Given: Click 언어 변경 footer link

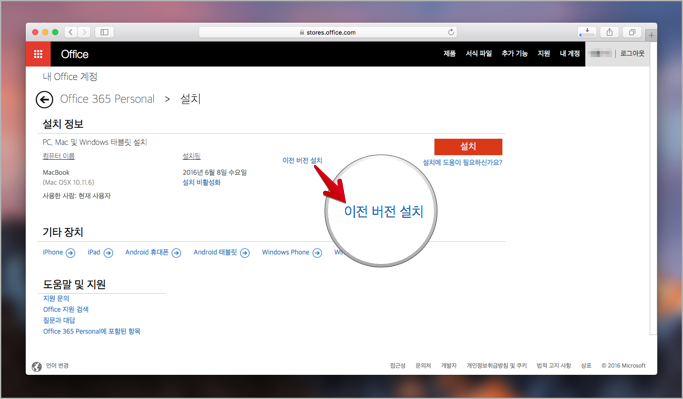Looking at the screenshot, I should [57, 365].
